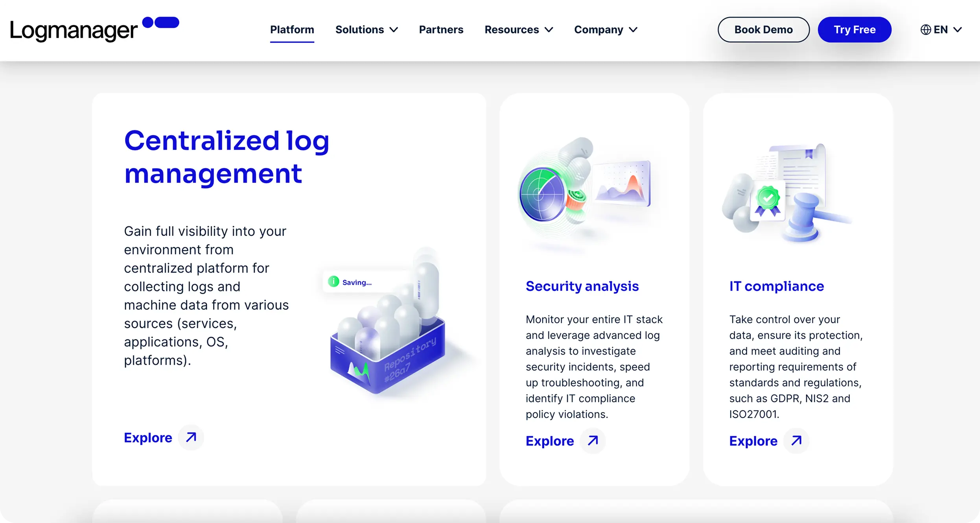Click the Book Demo button
This screenshot has height=523, width=980.
tap(763, 29)
